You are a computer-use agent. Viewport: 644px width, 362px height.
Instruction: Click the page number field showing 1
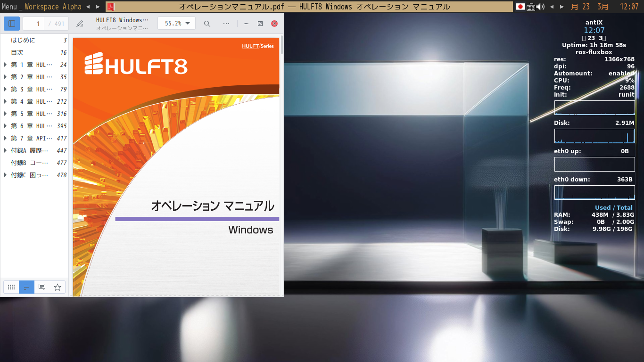point(34,24)
